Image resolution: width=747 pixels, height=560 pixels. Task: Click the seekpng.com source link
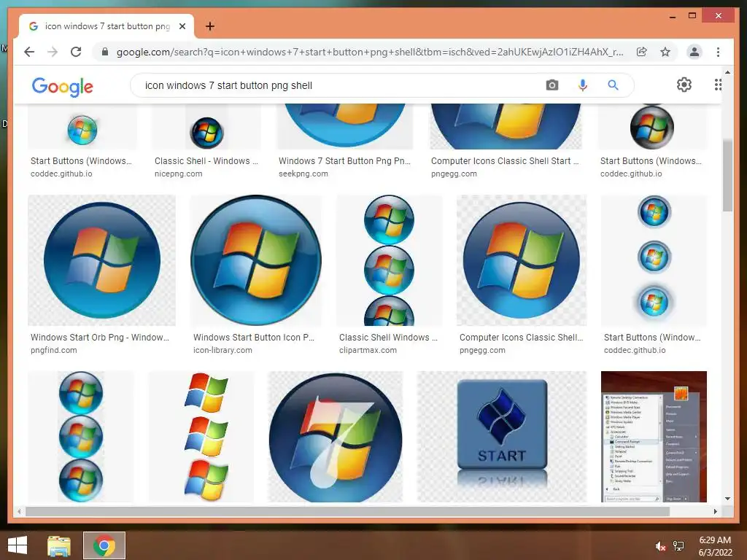pos(303,174)
